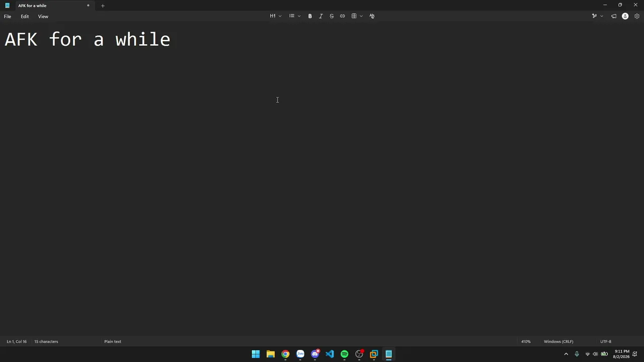Screen dimensions: 644x362
Task: Click the 'Windows (CRLF)' line ending indicator
Action: pos(558,341)
